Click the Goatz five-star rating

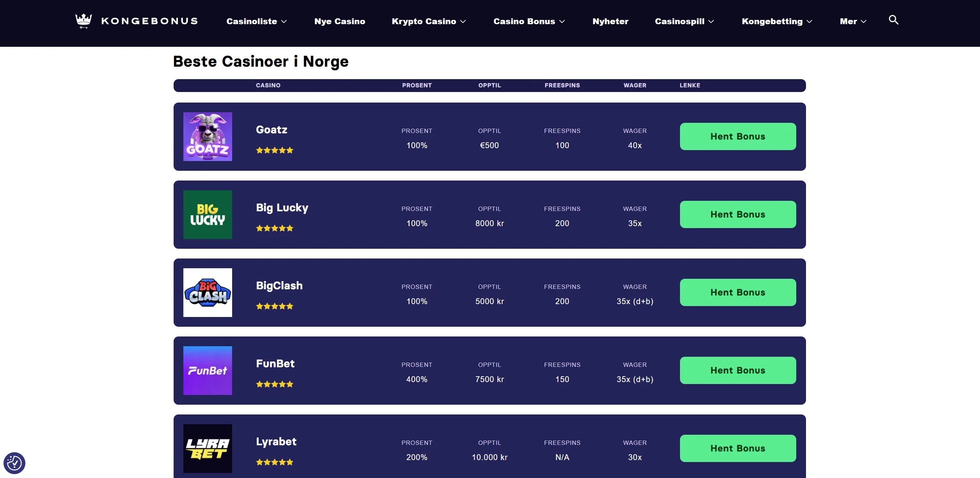pos(275,150)
